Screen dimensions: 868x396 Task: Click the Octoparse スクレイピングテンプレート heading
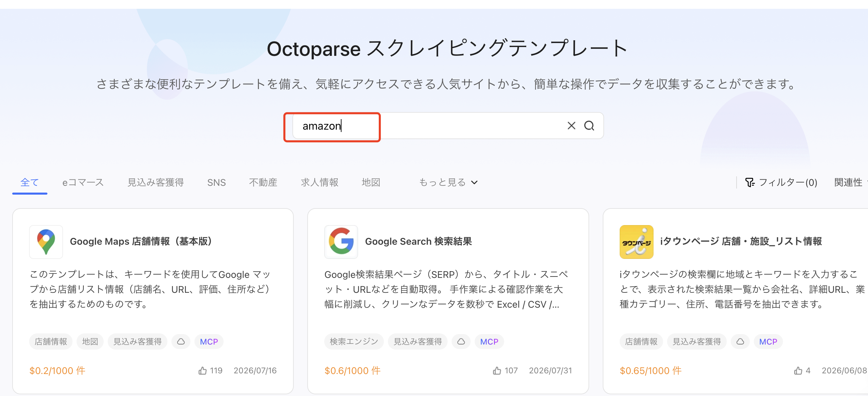[447, 48]
